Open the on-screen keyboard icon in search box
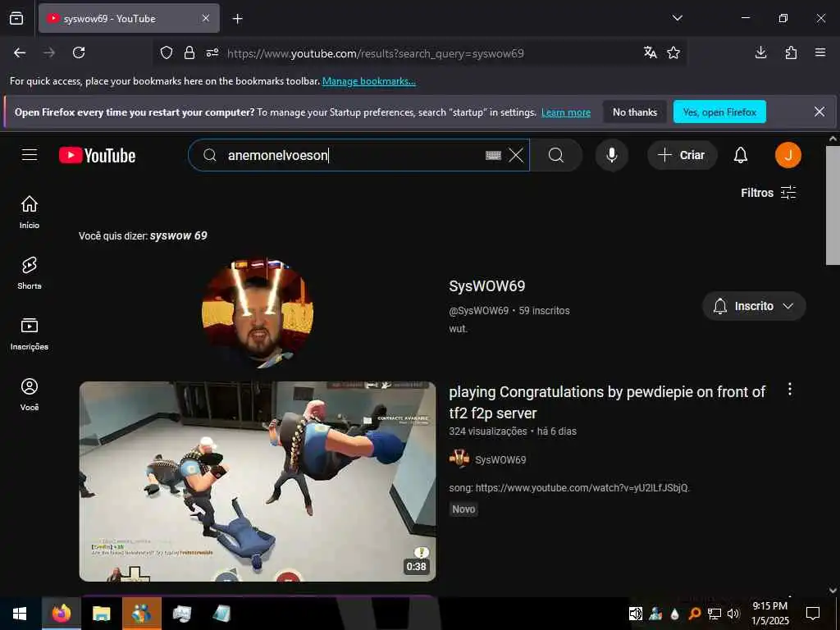This screenshot has width=840, height=630. click(x=493, y=155)
